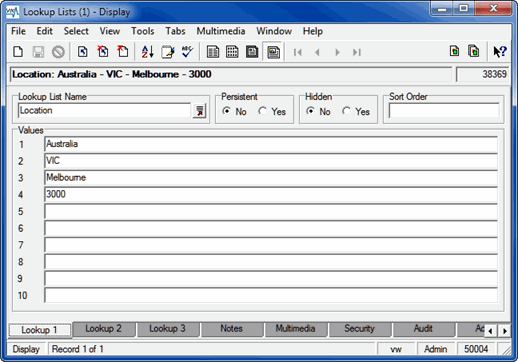
Task: Click the discard record toolbar icon
Action: [58, 52]
